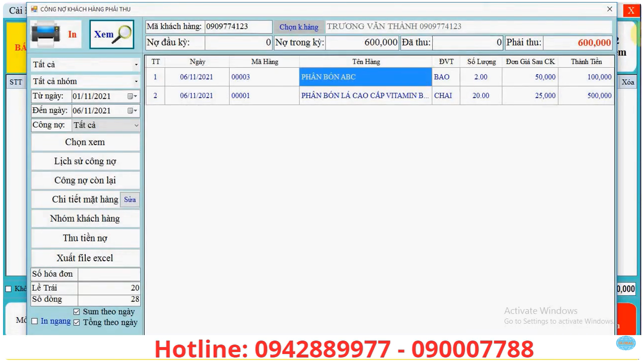The image size is (644, 362).
Task: Click item code 00001 cell
Action: (264, 96)
